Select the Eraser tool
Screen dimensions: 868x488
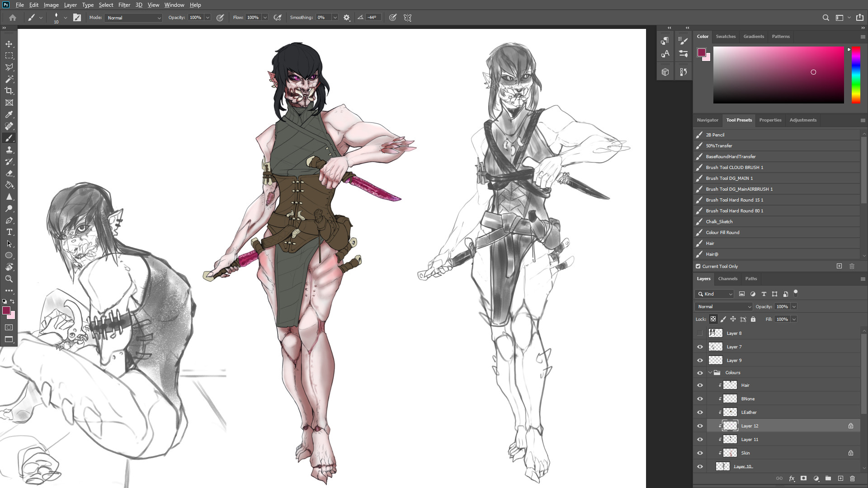click(x=9, y=173)
